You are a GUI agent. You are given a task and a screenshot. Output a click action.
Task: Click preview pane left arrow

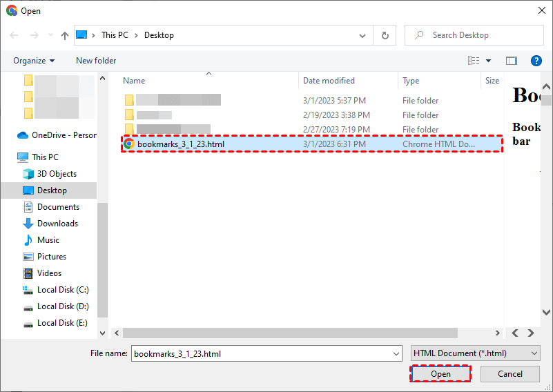point(515,333)
